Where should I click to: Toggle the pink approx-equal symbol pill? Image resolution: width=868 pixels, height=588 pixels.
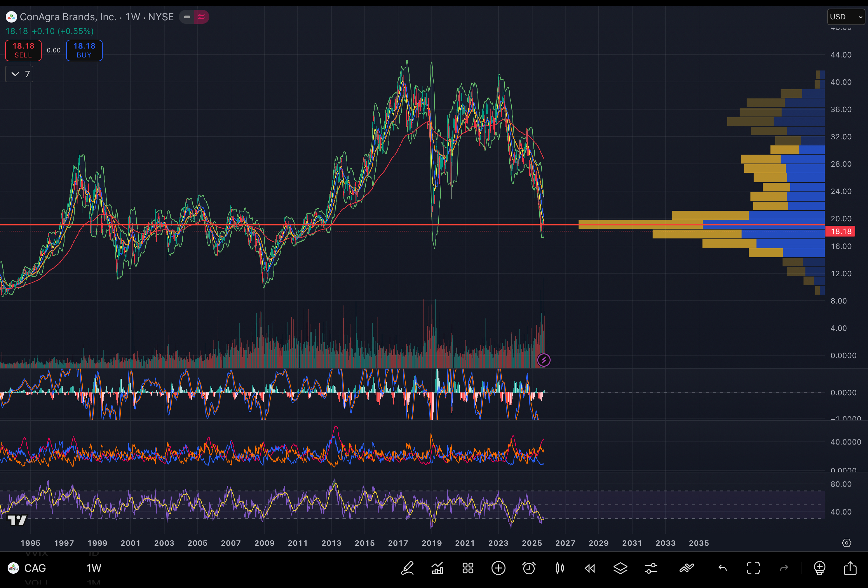click(201, 17)
